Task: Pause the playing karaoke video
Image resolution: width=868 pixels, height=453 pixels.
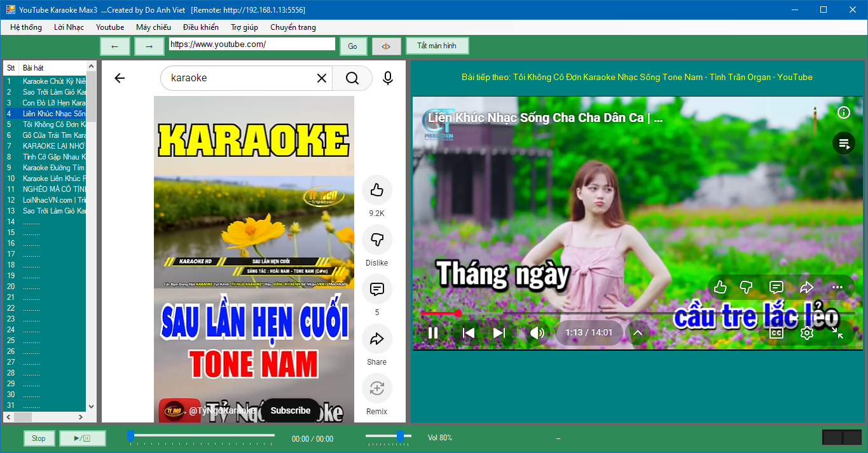Action: [x=433, y=333]
